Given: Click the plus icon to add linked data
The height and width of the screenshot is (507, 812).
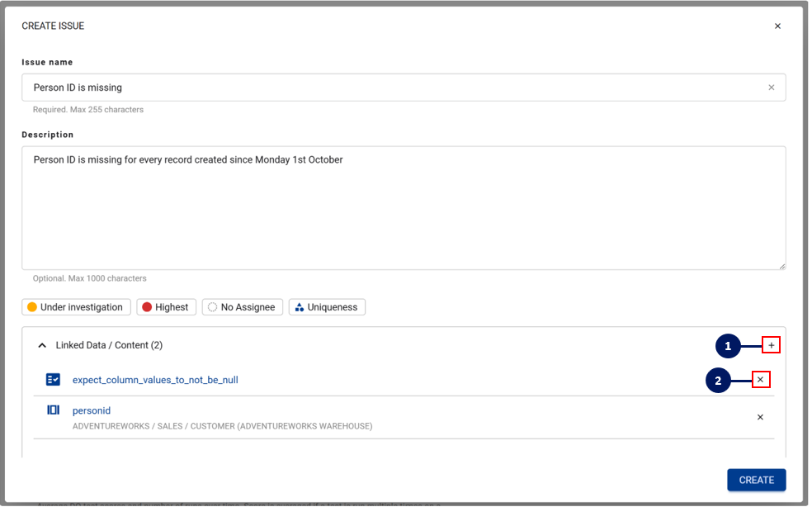Looking at the screenshot, I should pyautogui.click(x=771, y=345).
